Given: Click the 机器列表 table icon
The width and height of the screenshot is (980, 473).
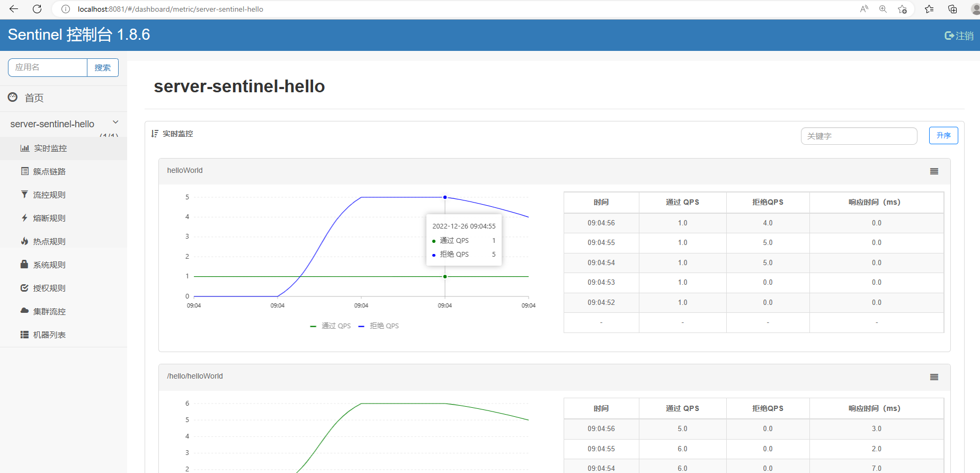Looking at the screenshot, I should [x=24, y=335].
